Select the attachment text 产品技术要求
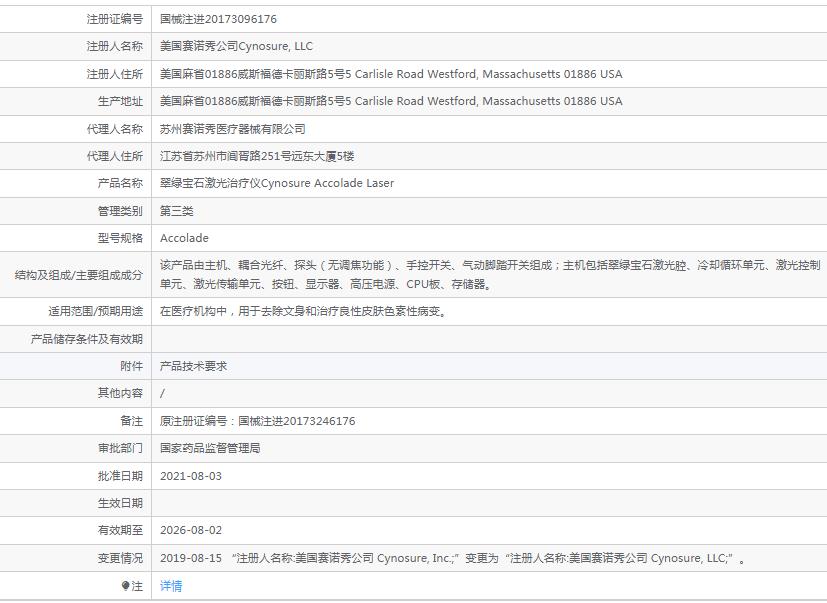The width and height of the screenshot is (827, 603). pyautogui.click(x=194, y=366)
